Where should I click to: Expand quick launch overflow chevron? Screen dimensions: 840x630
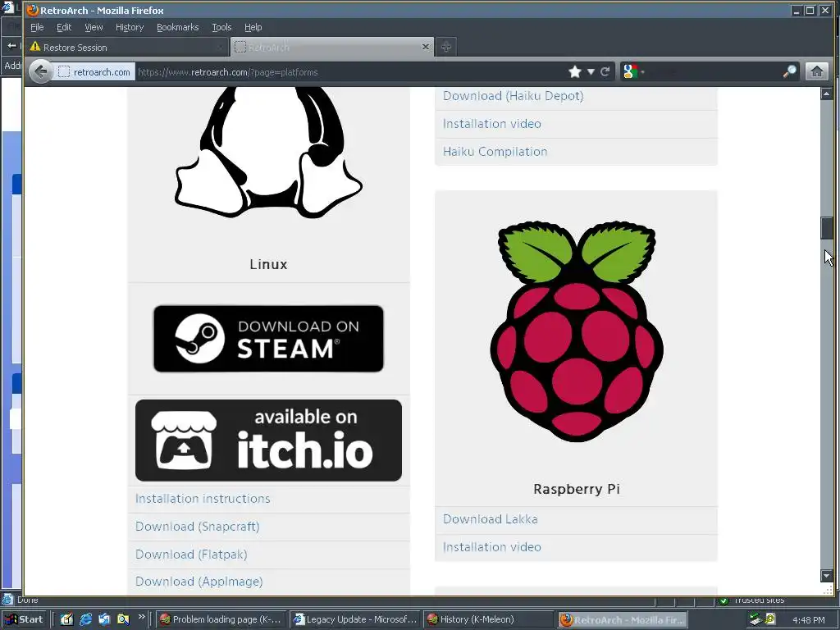coord(141,617)
